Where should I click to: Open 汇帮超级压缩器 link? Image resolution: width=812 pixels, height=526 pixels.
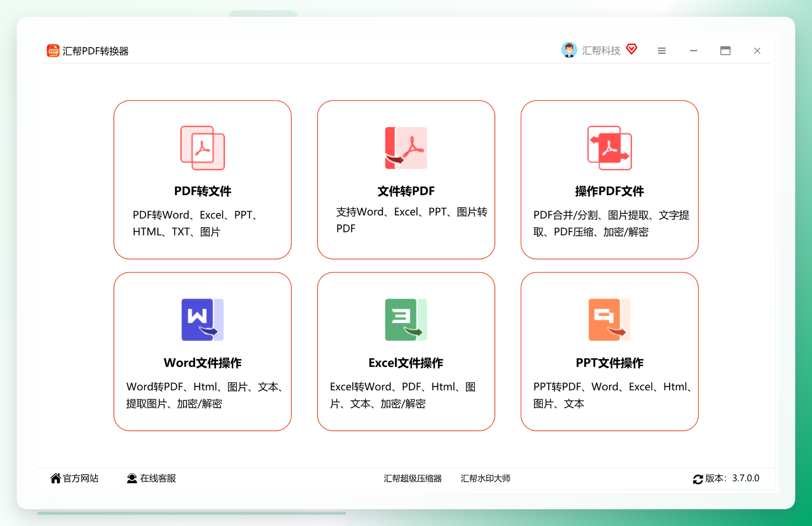click(x=413, y=478)
